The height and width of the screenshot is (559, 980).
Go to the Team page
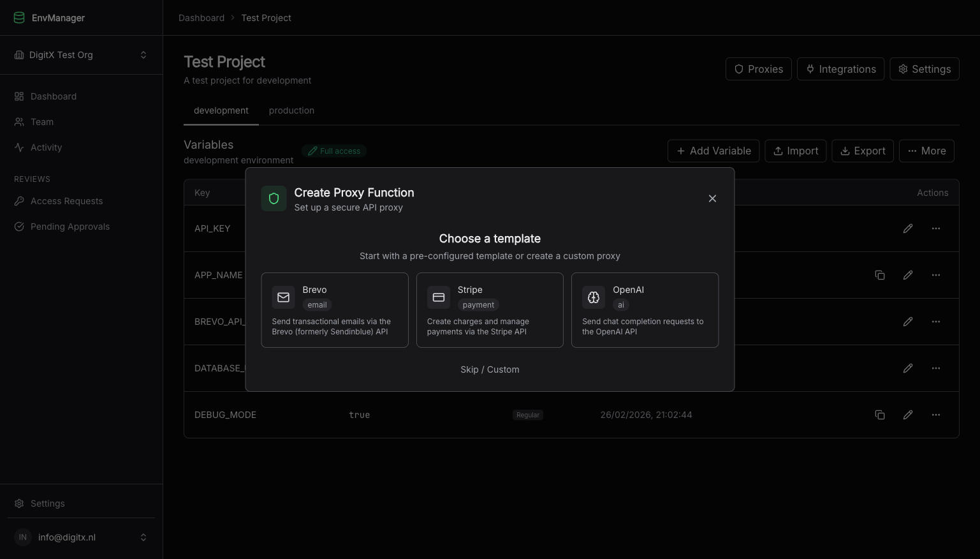coord(82,122)
